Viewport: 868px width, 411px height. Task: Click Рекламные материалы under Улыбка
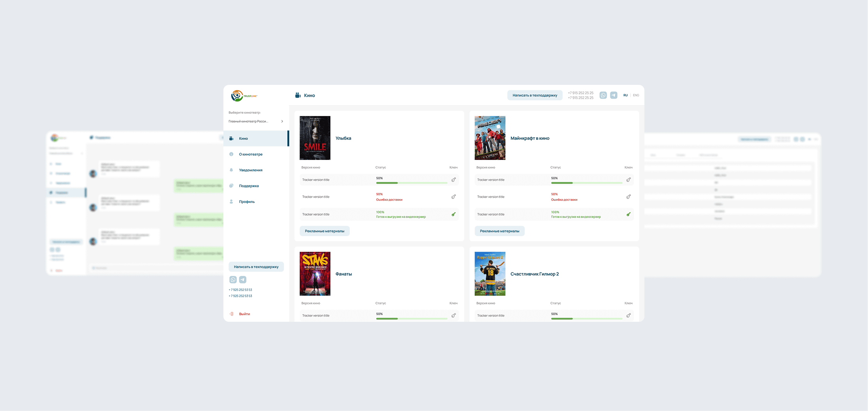point(324,231)
